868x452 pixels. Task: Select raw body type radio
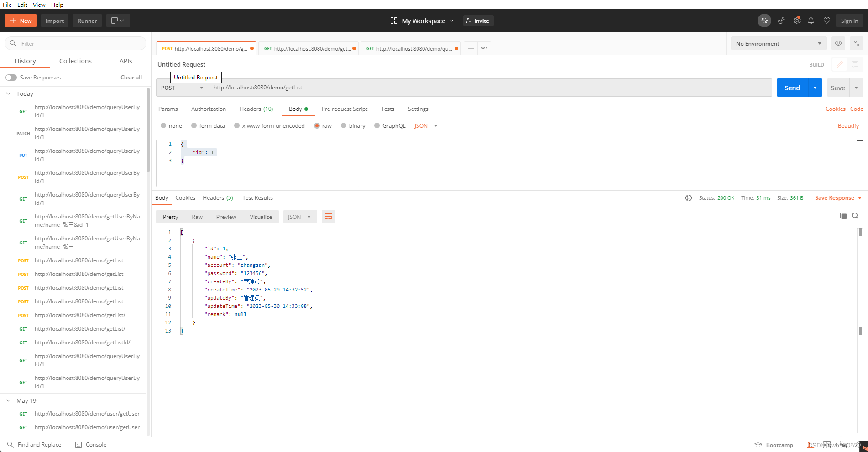tap(317, 126)
